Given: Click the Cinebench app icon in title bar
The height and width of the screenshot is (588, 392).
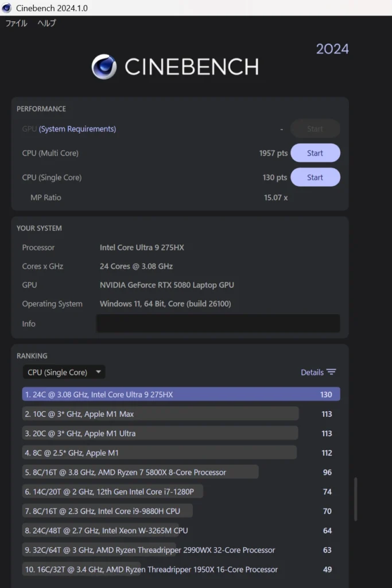Looking at the screenshot, I should click(8, 9).
